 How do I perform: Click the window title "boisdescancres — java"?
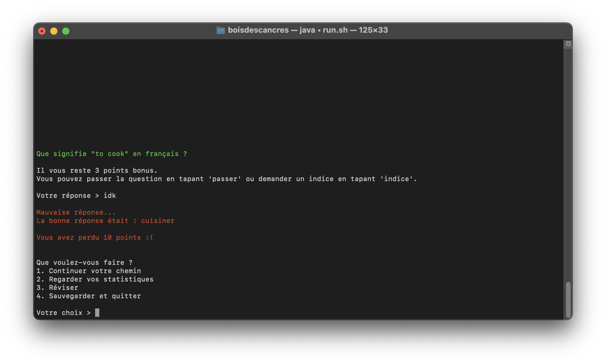271,30
